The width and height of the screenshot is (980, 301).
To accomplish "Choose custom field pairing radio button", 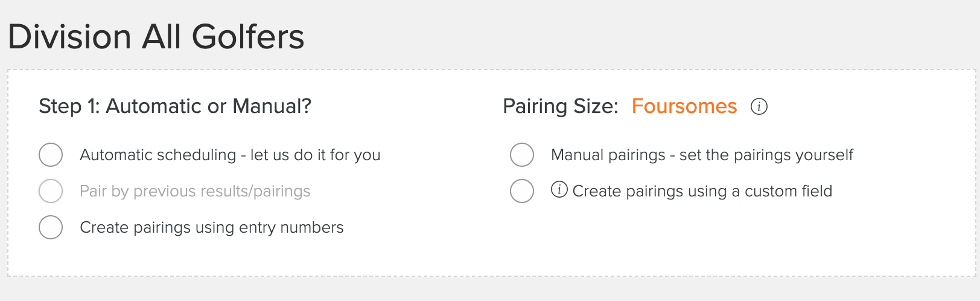I will tap(522, 191).
